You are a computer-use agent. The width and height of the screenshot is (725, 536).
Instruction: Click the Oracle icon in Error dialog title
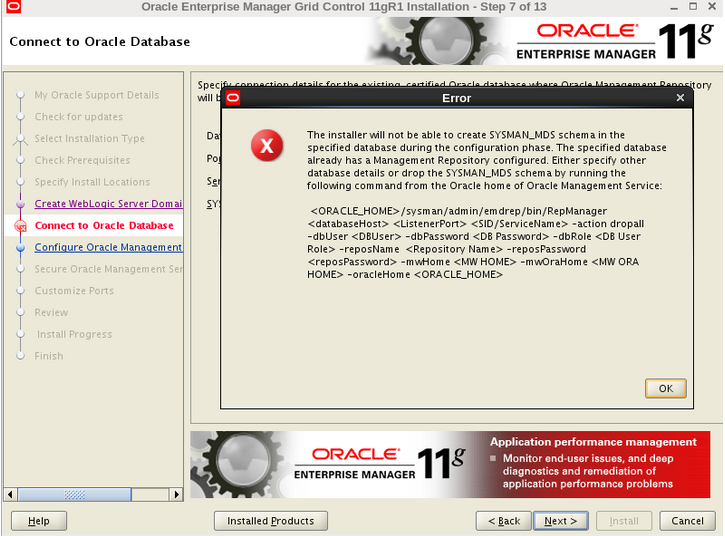coord(233,98)
